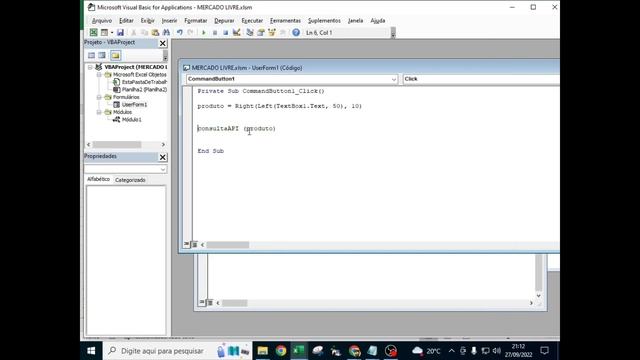Open the Exibir menu
640x360 pixels.
pos(147,20)
